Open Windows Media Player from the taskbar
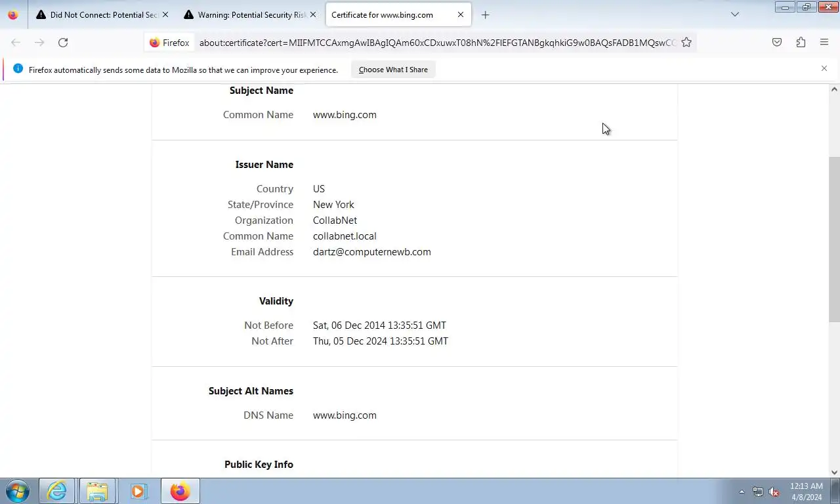 pos(138,491)
